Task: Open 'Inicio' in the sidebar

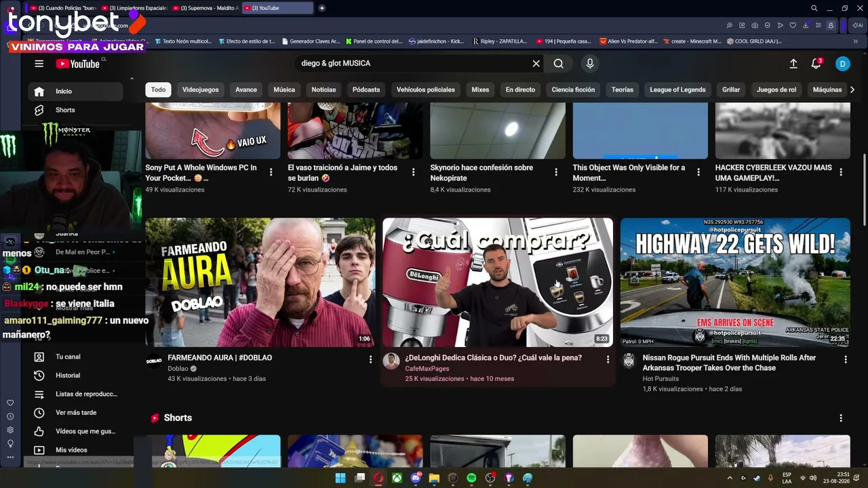Action: coord(76,91)
